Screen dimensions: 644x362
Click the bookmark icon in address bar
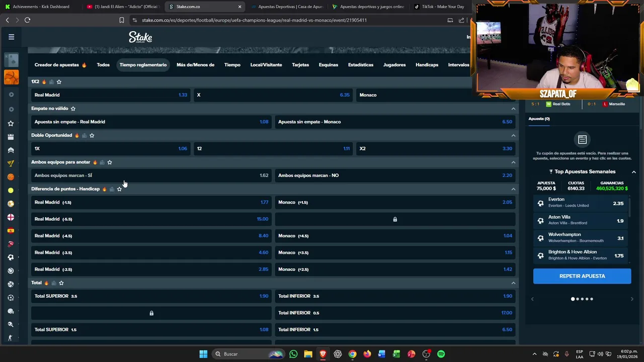[122, 20]
